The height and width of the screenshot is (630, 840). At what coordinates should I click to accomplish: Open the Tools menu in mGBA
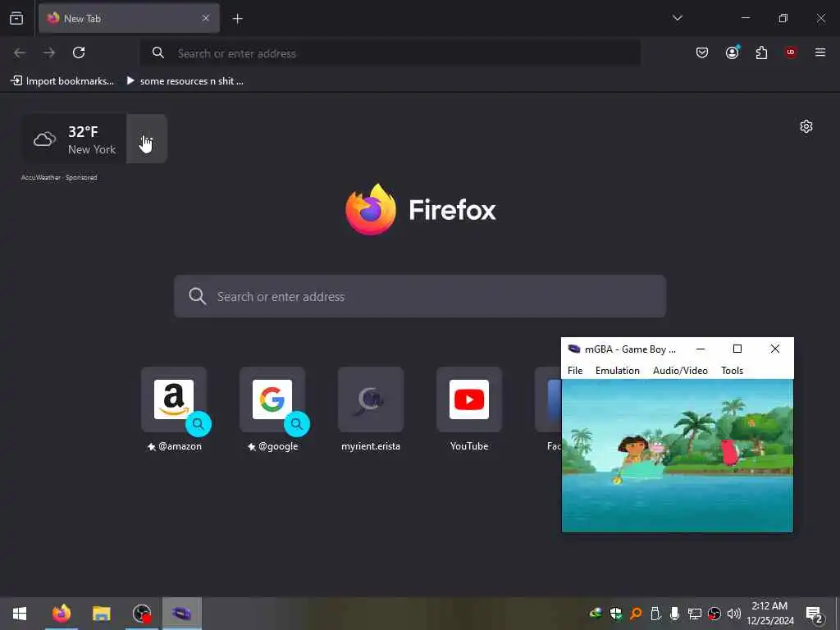tap(732, 371)
